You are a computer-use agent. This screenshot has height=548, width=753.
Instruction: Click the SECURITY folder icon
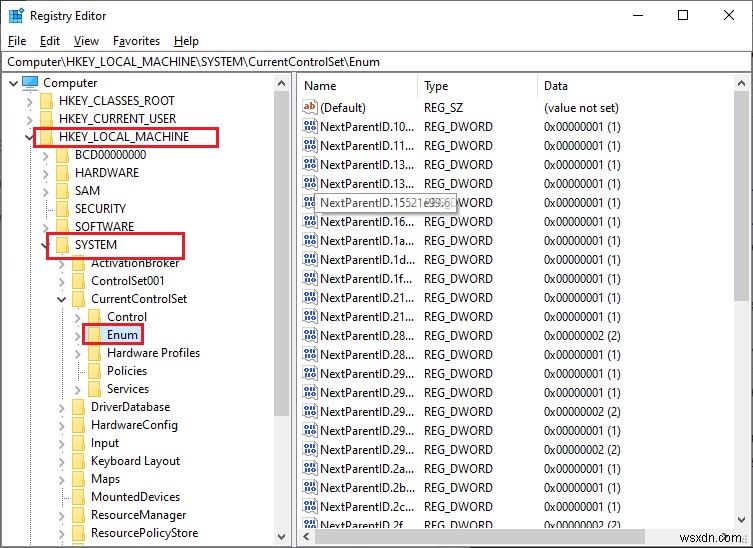(x=62, y=209)
